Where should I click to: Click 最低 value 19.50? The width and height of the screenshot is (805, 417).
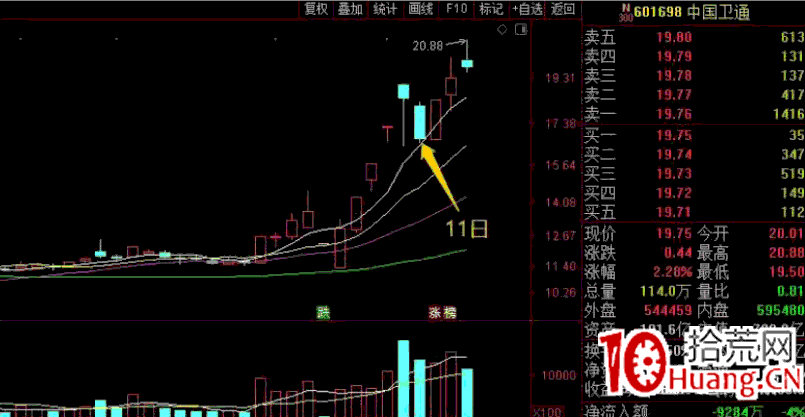[x=786, y=272]
